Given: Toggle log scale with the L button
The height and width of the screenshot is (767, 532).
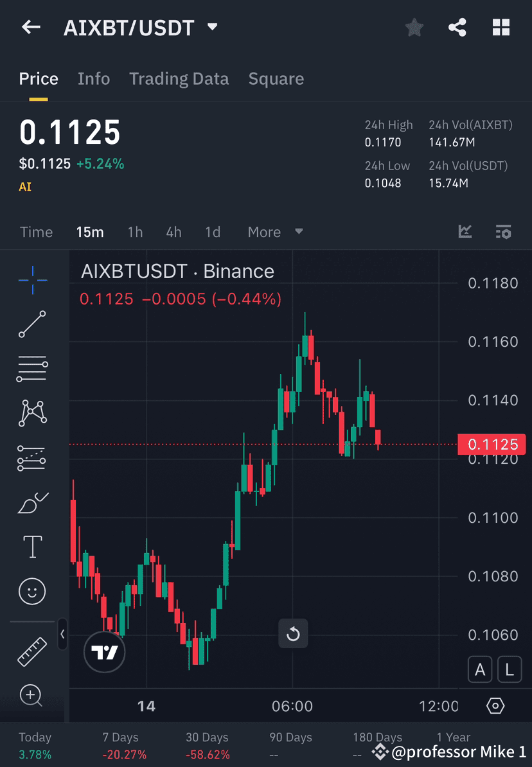Looking at the screenshot, I should pos(509,669).
